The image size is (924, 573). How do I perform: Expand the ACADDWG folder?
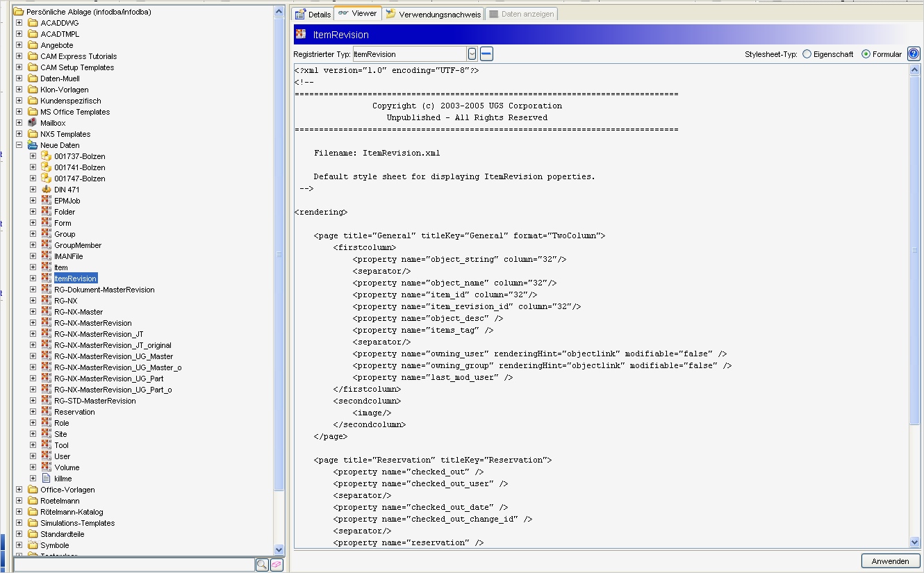[19, 23]
